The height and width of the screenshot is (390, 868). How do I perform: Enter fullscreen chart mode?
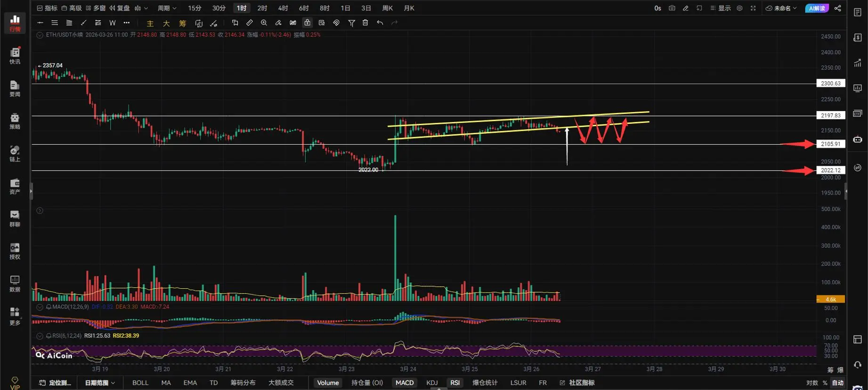tap(753, 8)
